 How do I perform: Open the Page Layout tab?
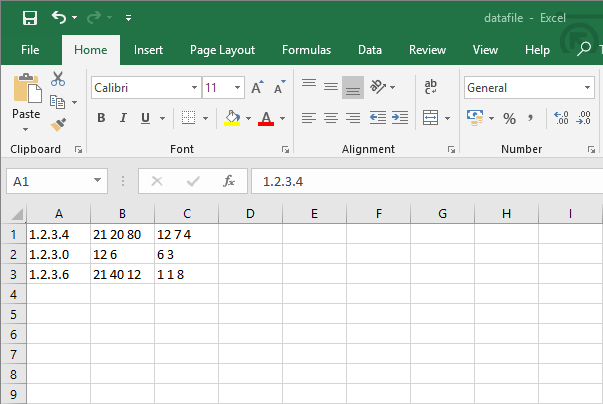click(x=222, y=50)
